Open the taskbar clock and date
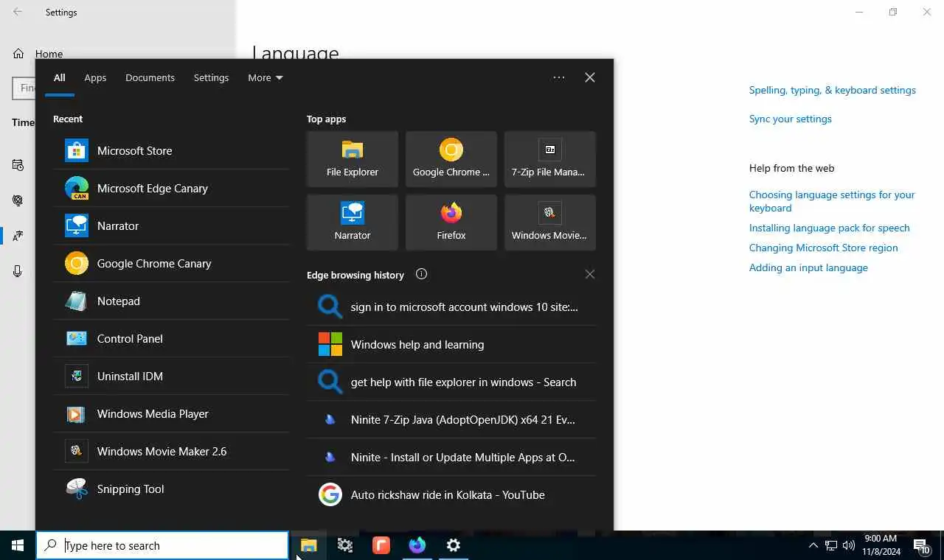 [881, 545]
